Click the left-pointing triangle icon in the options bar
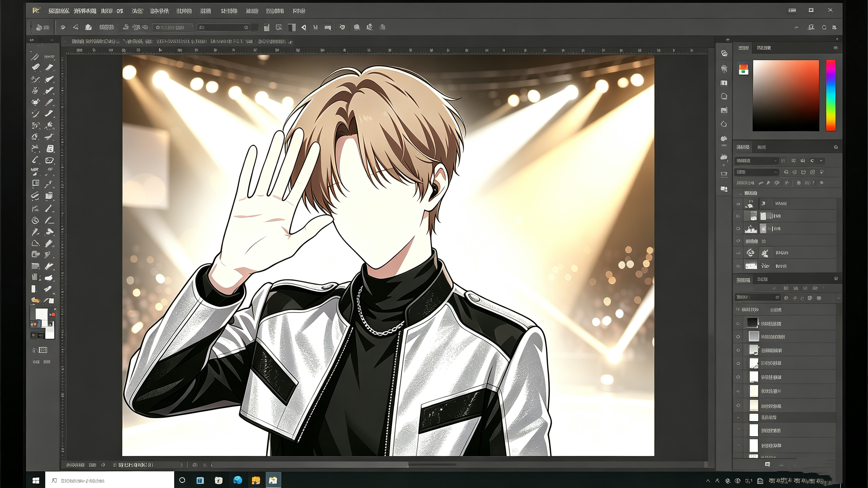The image size is (868, 488). 304,27
